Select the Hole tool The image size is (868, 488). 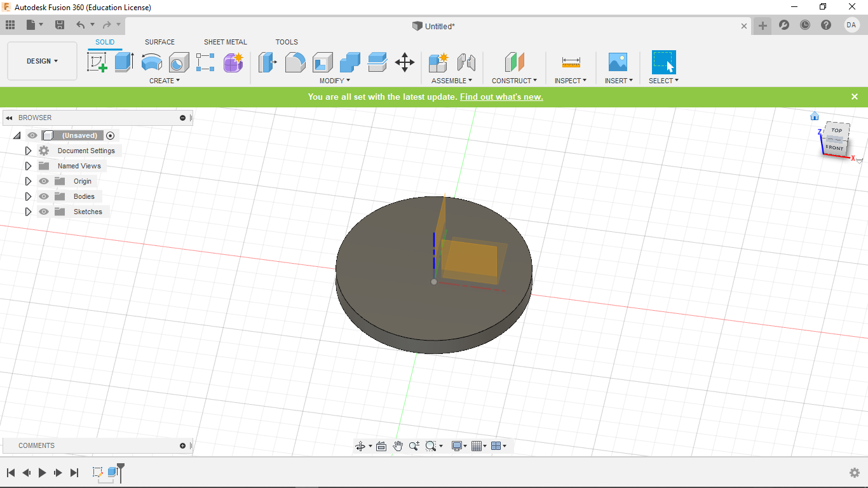pos(179,62)
